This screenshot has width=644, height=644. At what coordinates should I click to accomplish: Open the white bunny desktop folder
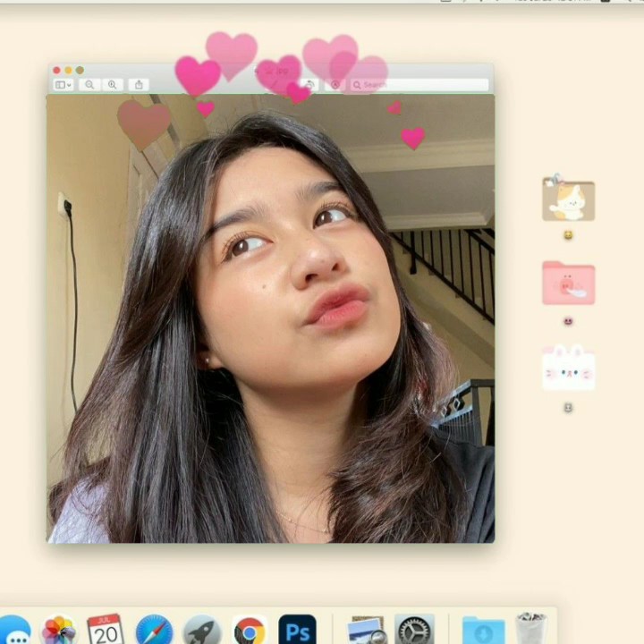click(x=568, y=368)
